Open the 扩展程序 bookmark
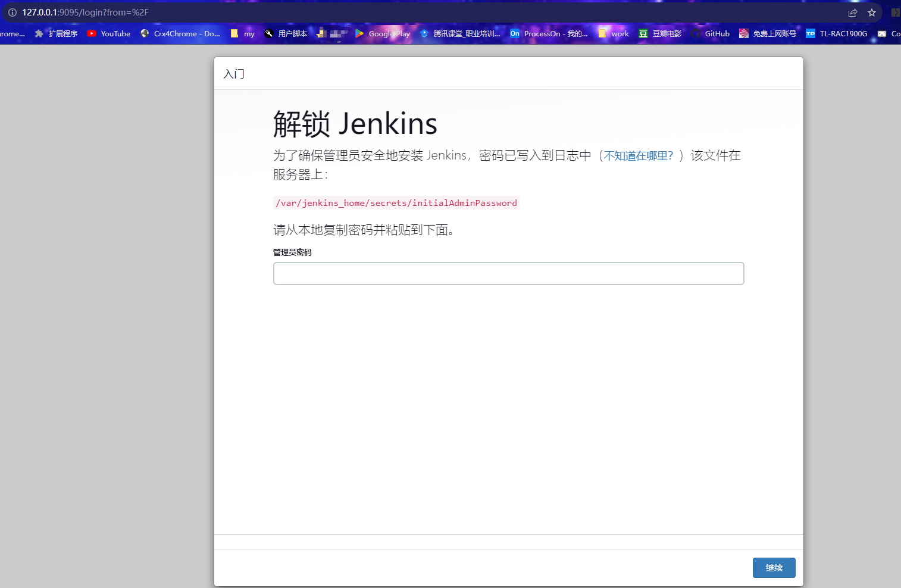This screenshot has height=588, width=901. (57, 34)
